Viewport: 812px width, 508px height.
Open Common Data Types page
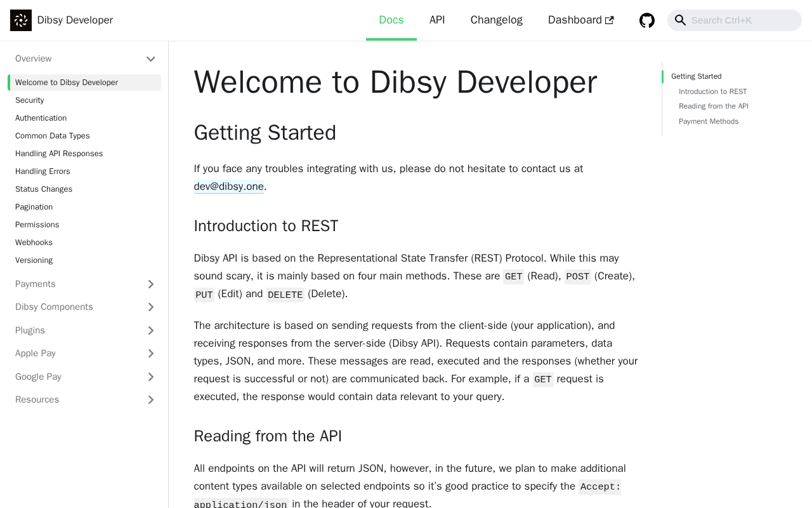84,136
